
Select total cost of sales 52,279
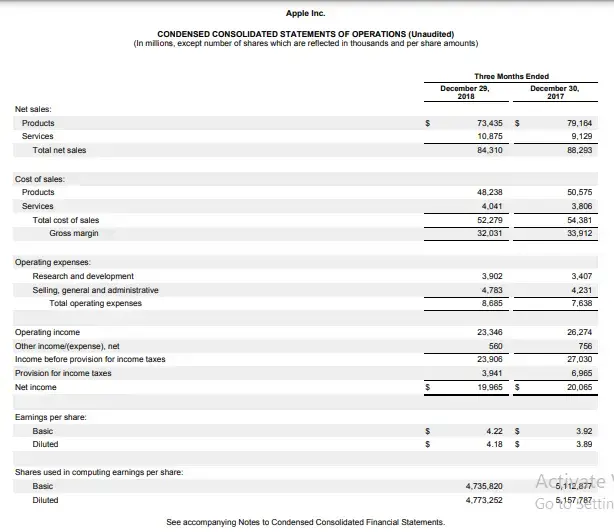[489, 220]
